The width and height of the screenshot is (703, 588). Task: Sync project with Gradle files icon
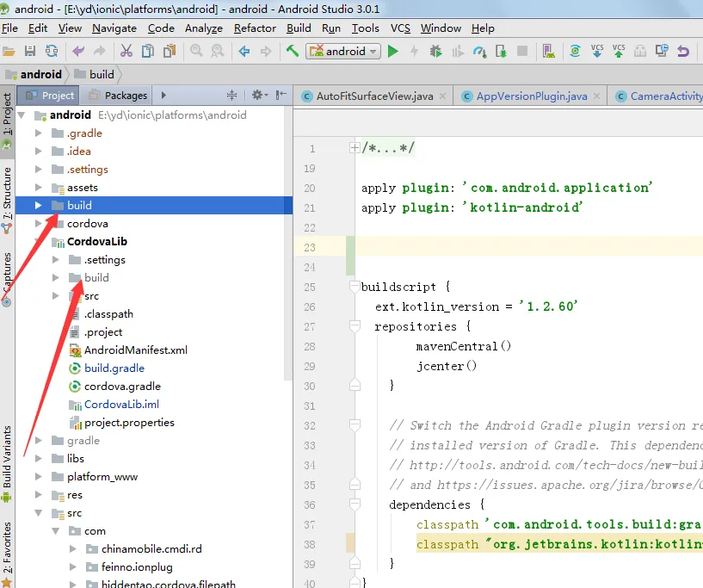pos(576,51)
